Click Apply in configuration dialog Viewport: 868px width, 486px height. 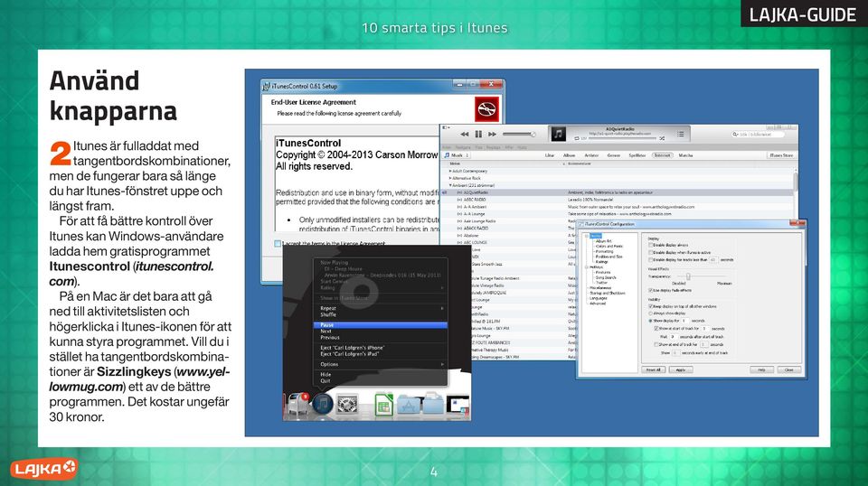coord(681,369)
